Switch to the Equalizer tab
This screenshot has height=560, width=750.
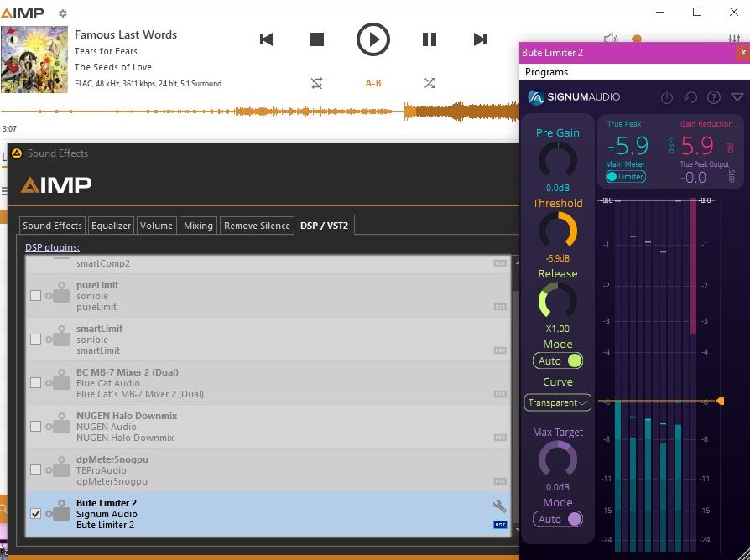coord(111,226)
